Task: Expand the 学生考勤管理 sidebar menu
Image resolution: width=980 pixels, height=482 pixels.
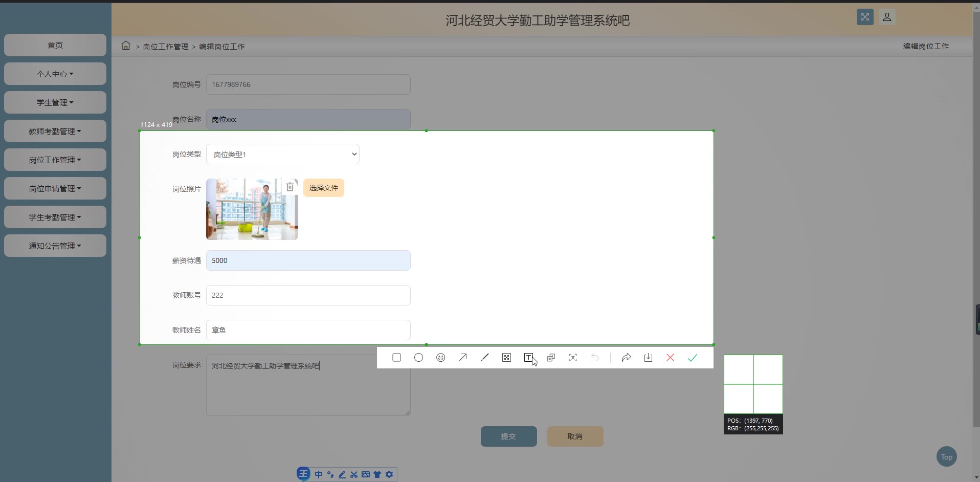Action: pos(55,217)
